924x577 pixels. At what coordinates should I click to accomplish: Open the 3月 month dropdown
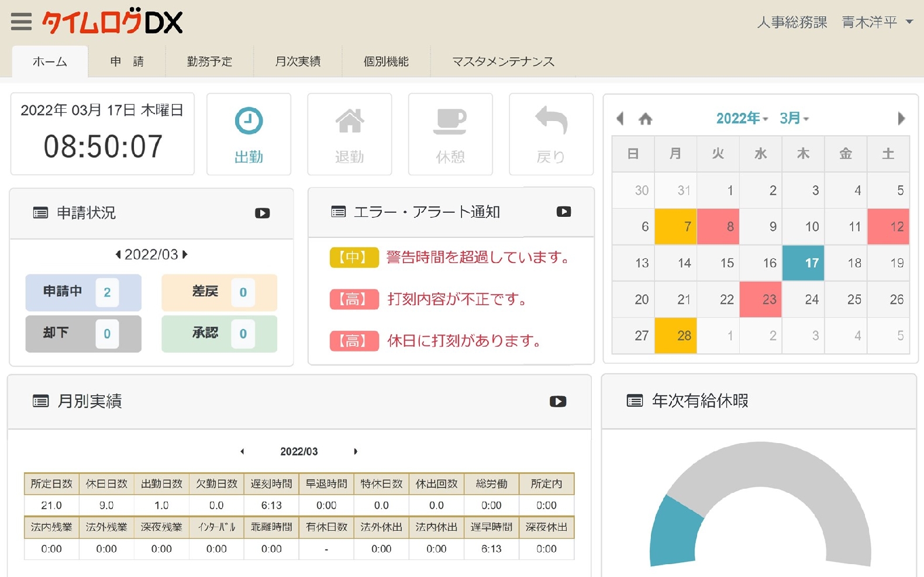pyautogui.click(x=794, y=119)
